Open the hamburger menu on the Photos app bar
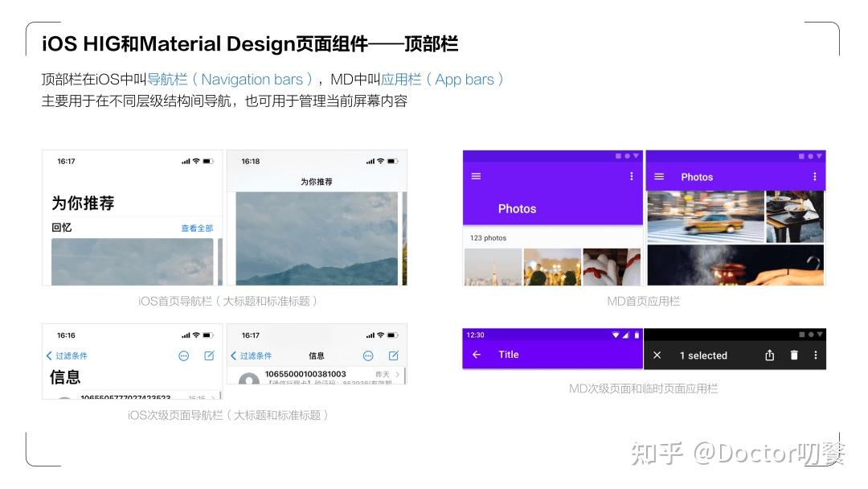 [x=476, y=176]
